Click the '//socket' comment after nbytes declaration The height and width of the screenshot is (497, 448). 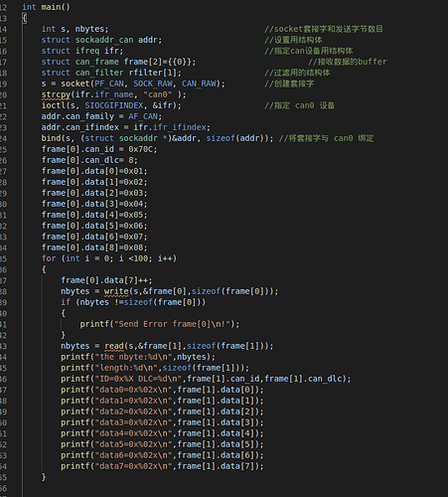pos(324,29)
